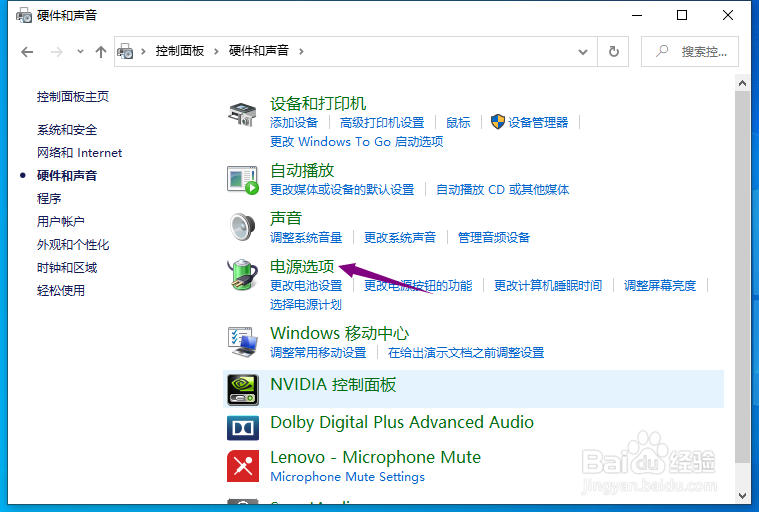Go forward with the right arrow button
759x512 pixels.
coord(57,52)
